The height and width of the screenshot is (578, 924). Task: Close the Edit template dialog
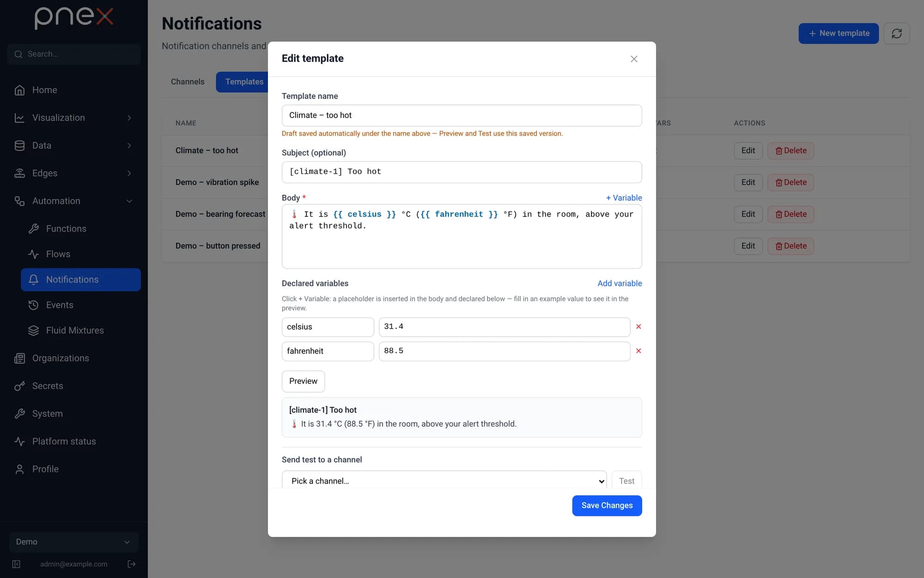[634, 59]
